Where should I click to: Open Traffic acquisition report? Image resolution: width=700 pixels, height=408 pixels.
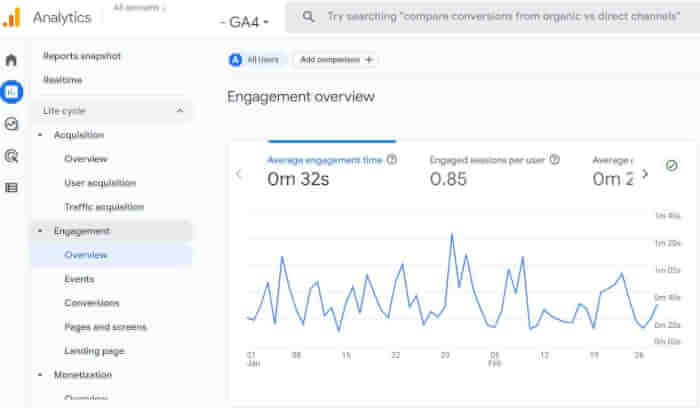pyautogui.click(x=104, y=207)
